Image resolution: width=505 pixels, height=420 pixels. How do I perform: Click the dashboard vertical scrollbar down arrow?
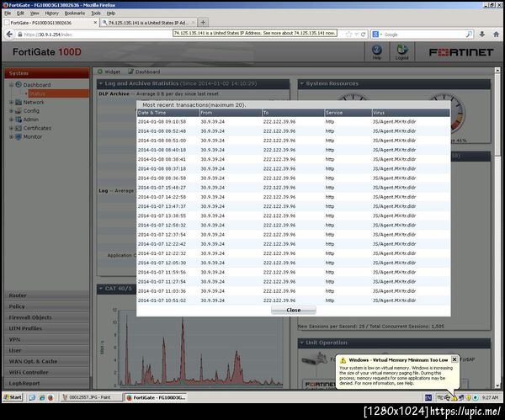pyautogui.click(x=497, y=385)
